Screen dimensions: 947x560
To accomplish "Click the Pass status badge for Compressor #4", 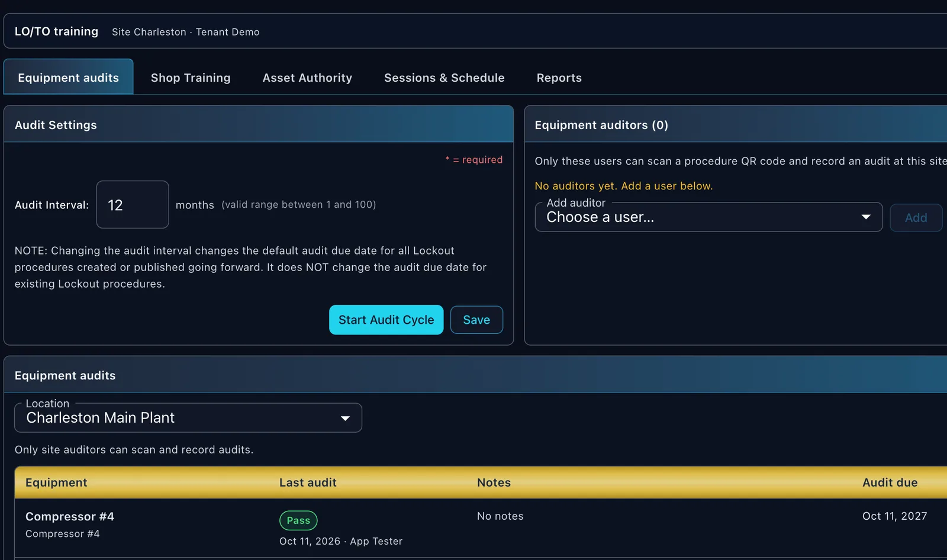I will (298, 520).
